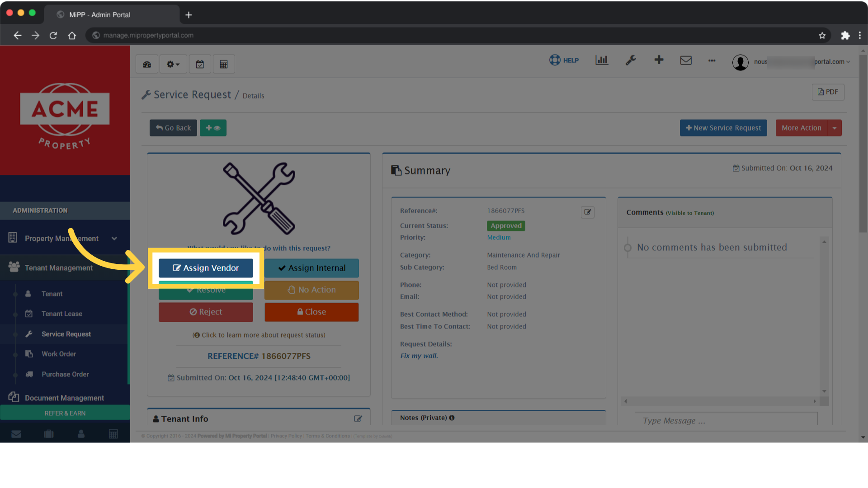Screen dimensions: 868x488
Task: Open the wrench tools icon in the header
Action: (631, 60)
